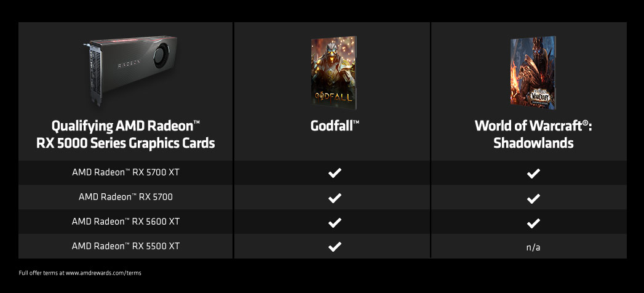Click Shadowlands checkmark for RX 5600 XT
This screenshot has height=293, width=644.
tap(533, 223)
